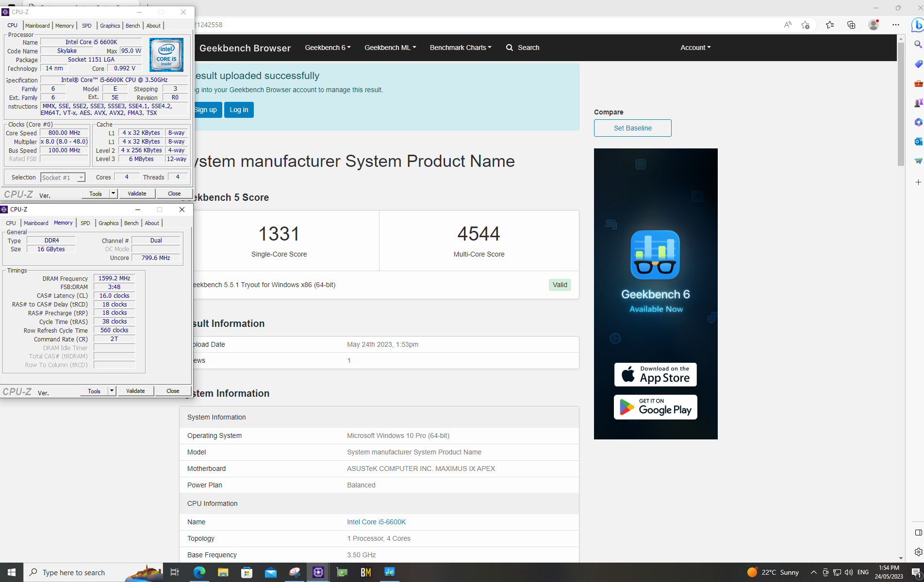Click the Valid status badge

click(560, 285)
